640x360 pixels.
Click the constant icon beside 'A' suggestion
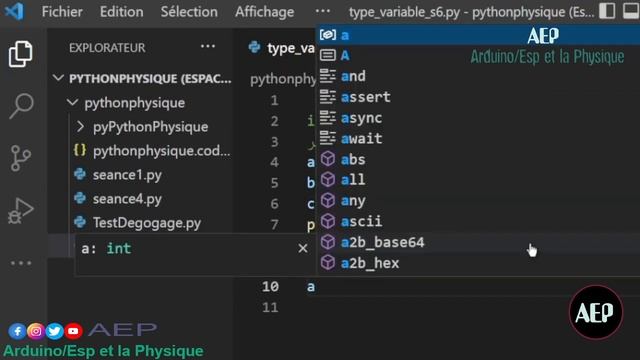coord(328,55)
